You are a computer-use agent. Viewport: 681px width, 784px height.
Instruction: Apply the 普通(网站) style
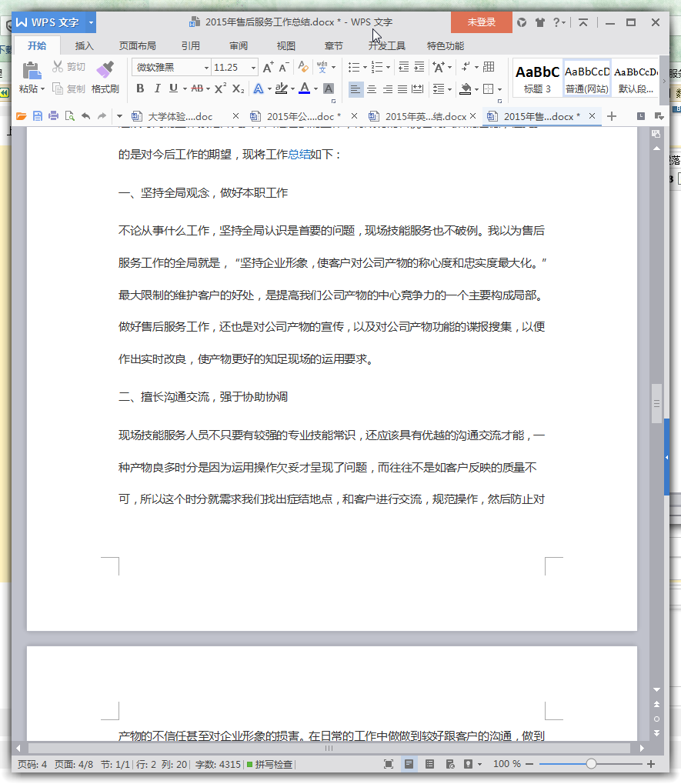(587, 79)
